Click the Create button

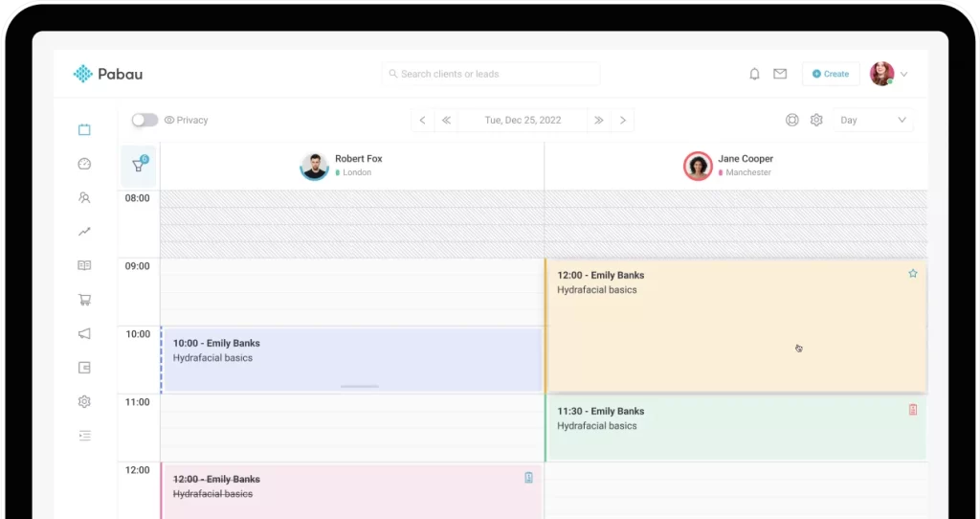(830, 74)
